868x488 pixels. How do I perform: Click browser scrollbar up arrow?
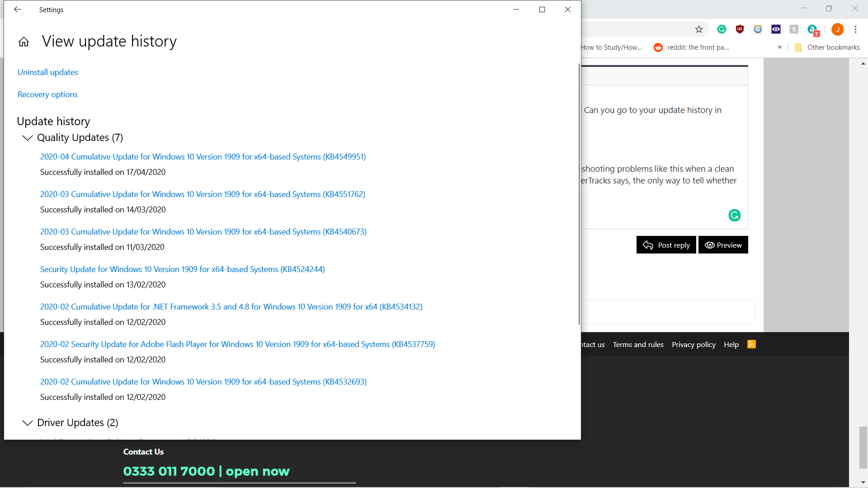tap(863, 64)
